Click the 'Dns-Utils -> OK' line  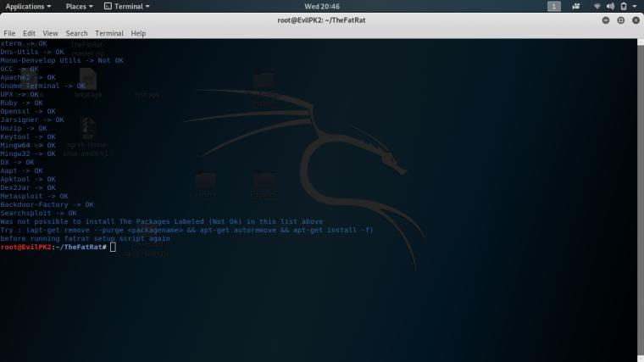point(32,53)
